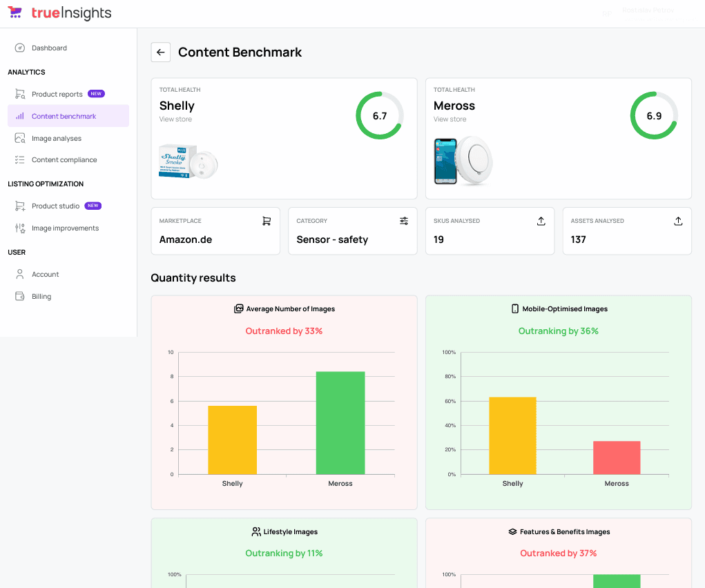Click Meross green bar in Average Images chart
This screenshot has height=588, width=705.
[340, 423]
